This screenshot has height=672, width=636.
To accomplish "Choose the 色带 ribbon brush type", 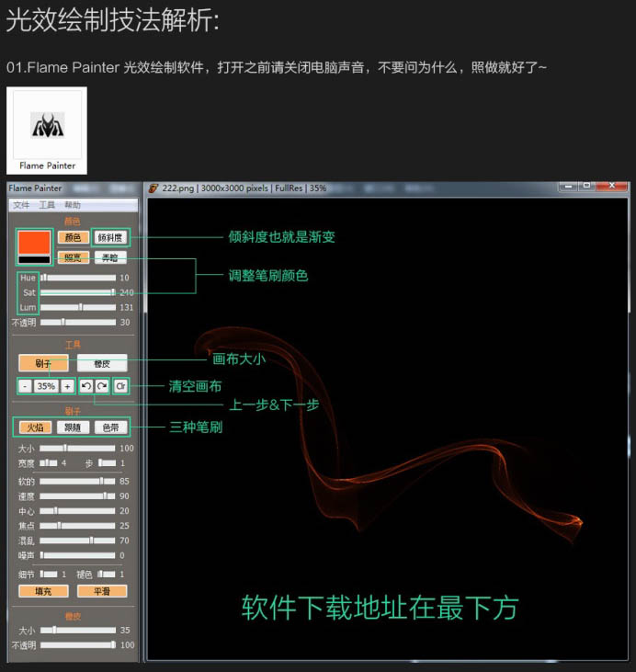I will tap(110, 427).
